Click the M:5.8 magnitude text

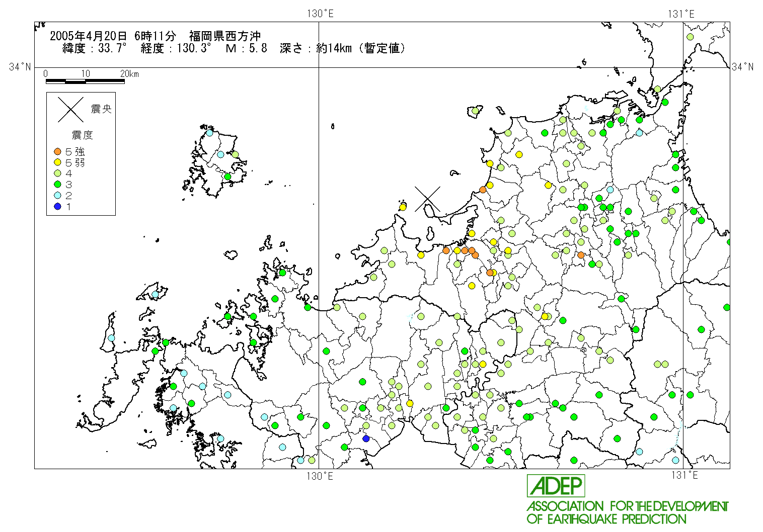click(x=247, y=48)
